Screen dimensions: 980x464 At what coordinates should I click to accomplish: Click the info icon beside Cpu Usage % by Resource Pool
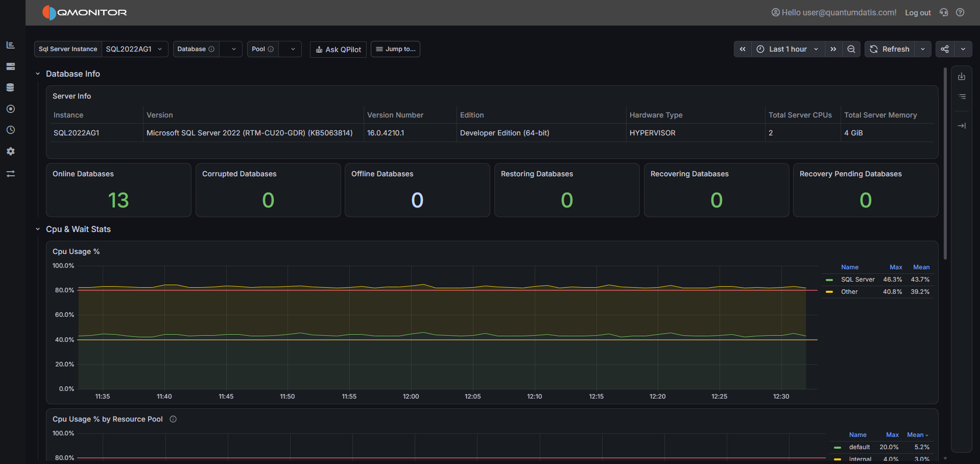173,419
